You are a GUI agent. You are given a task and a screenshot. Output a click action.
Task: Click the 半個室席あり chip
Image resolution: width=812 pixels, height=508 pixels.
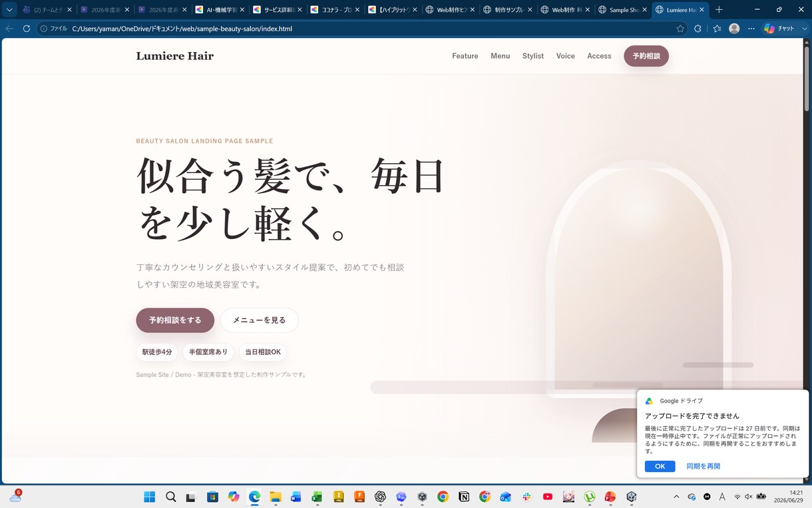[208, 352]
